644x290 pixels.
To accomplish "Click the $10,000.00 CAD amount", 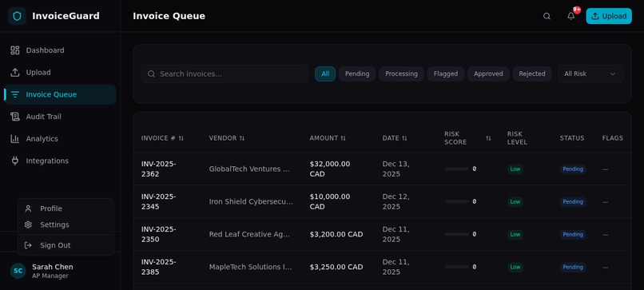I will coord(330,201).
